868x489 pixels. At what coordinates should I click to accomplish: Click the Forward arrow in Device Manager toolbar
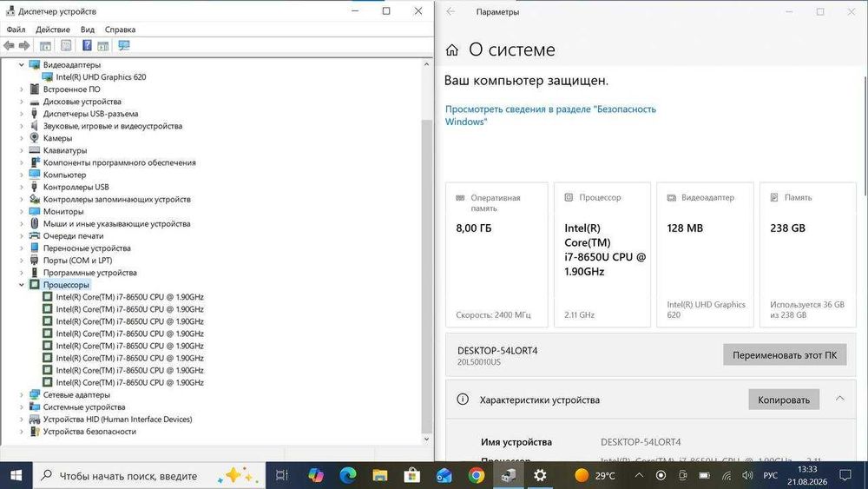point(23,46)
